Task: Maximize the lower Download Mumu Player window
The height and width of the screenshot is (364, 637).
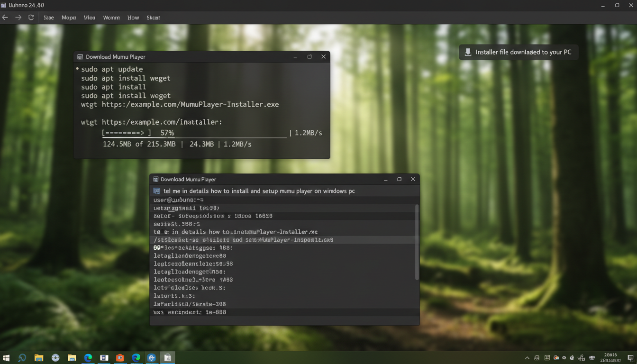Action: point(399,179)
